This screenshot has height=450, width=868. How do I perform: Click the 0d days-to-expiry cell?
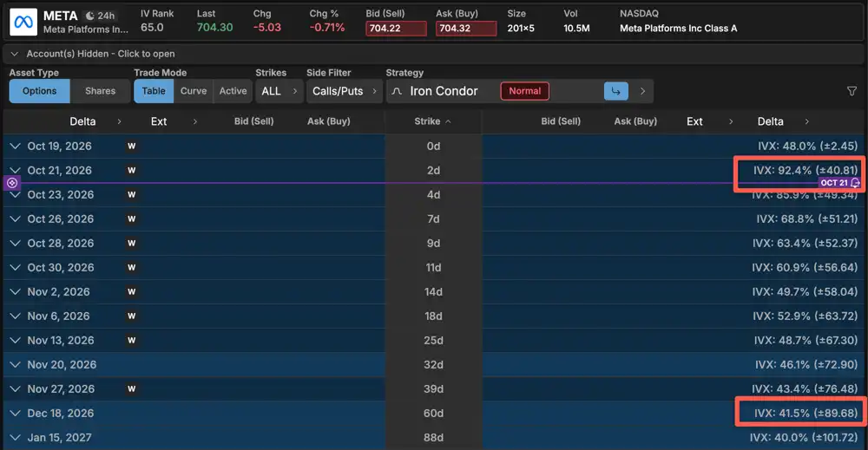click(x=433, y=146)
